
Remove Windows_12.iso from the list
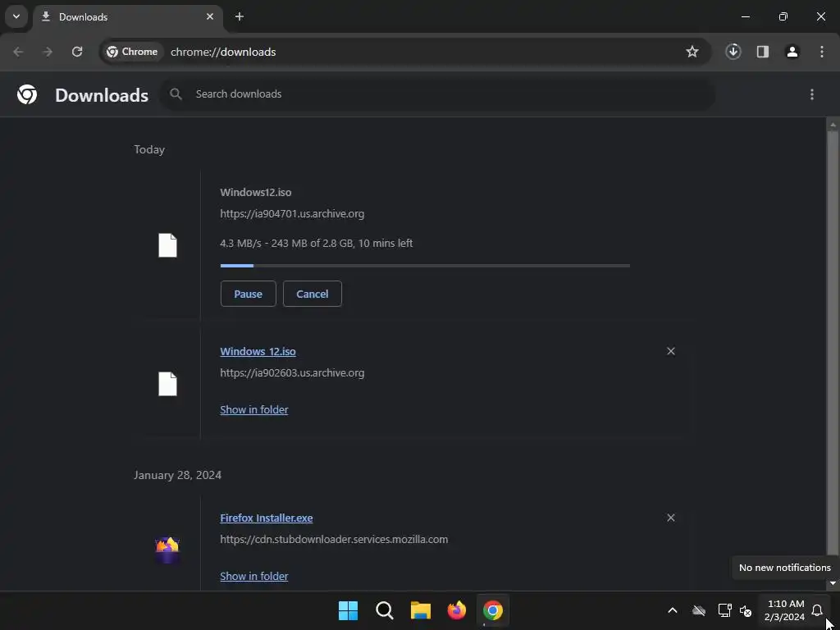671,351
